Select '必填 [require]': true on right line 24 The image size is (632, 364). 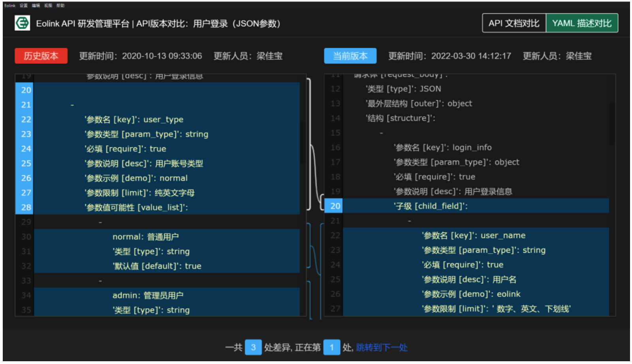point(462,265)
